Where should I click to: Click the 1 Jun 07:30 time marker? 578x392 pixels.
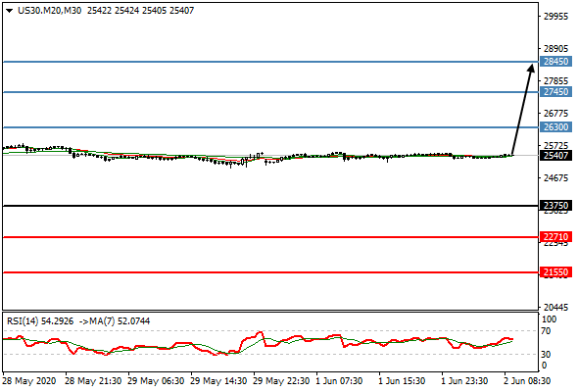click(x=339, y=380)
